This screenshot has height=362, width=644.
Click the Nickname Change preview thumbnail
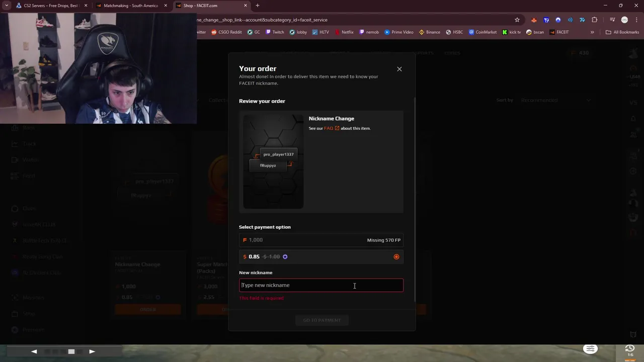click(x=273, y=161)
